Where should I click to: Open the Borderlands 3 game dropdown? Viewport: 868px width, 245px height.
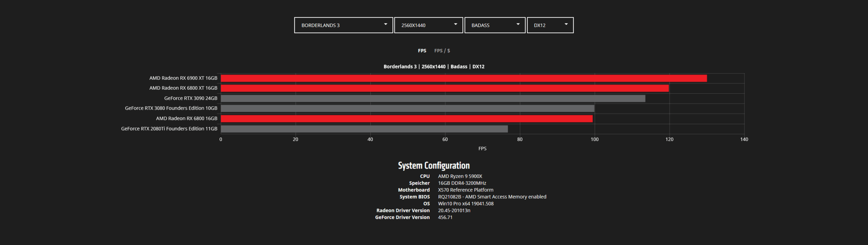click(343, 25)
